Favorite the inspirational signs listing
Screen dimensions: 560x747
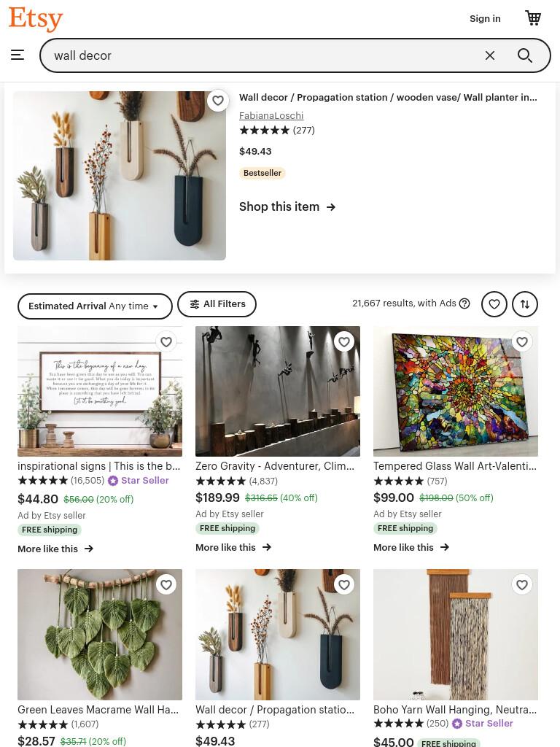pos(166,341)
